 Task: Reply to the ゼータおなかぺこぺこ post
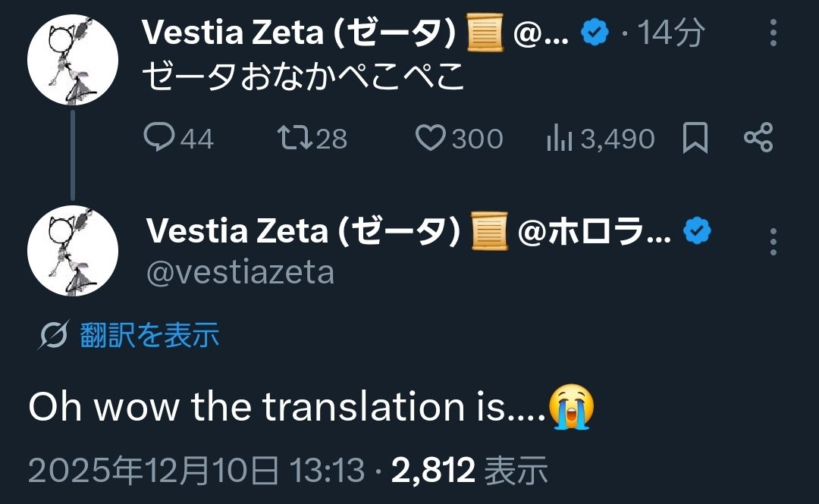[160, 138]
